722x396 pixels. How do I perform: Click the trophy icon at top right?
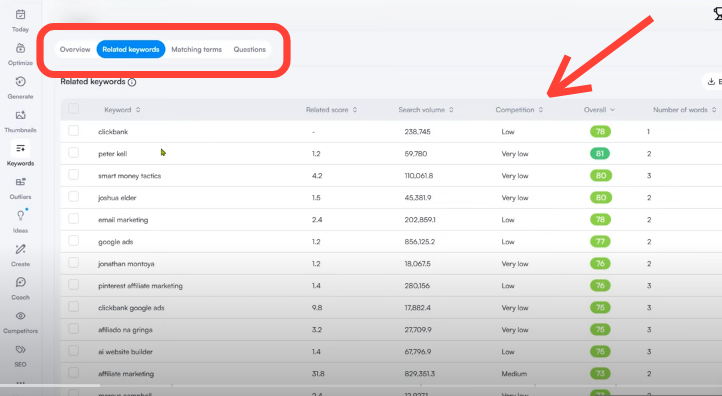pyautogui.click(x=718, y=14)
